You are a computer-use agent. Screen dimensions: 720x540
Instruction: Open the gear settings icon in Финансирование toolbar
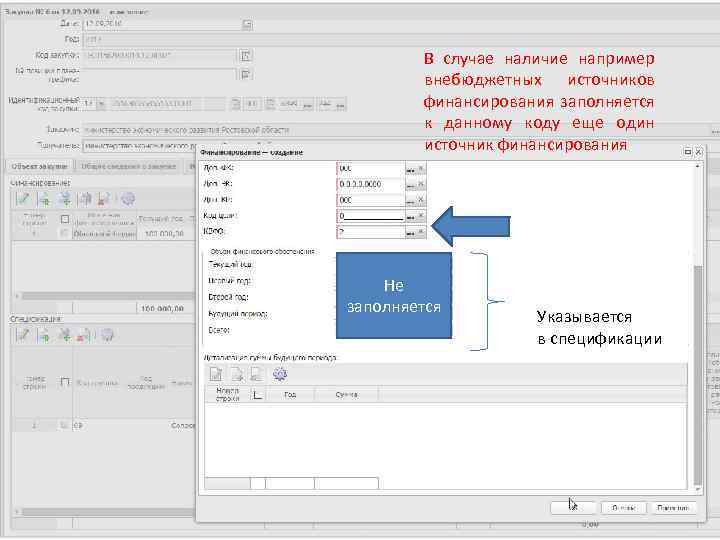(x=128, y=199)
